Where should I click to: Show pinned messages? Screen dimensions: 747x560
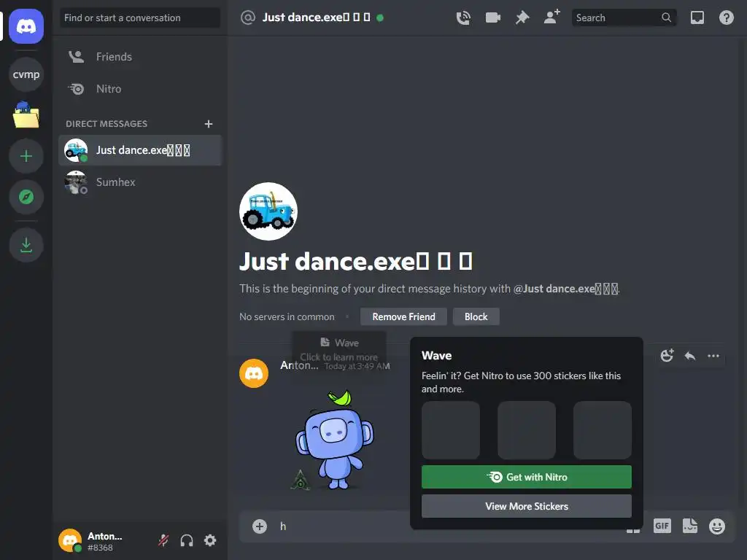pos(522,17)
